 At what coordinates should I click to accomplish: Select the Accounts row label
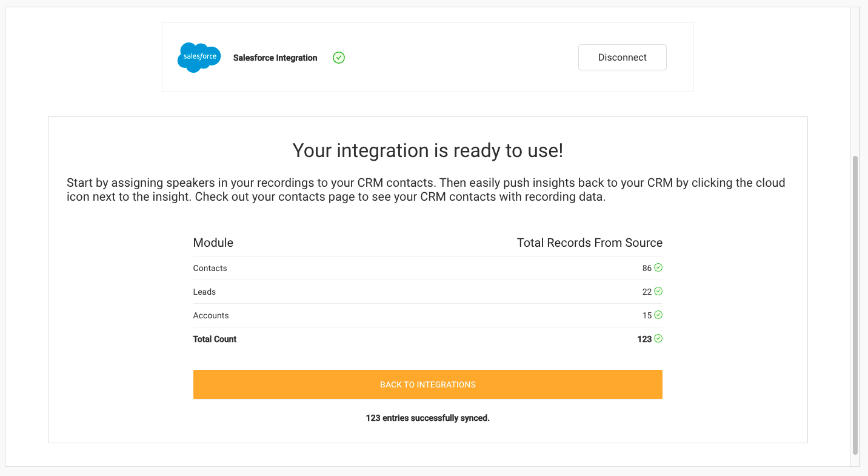point(211,315)
